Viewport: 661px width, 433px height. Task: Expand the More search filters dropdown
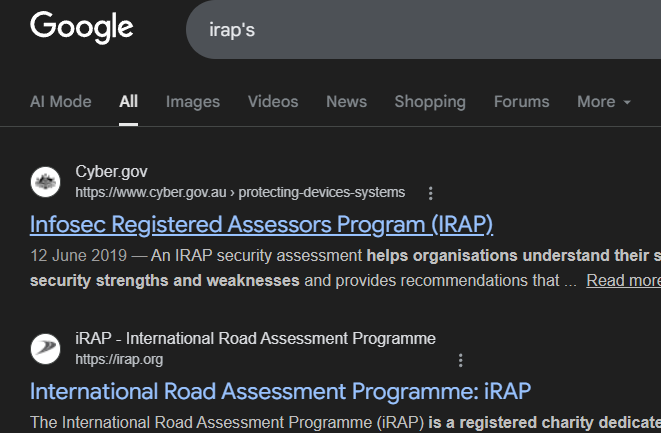pos(603,102)
